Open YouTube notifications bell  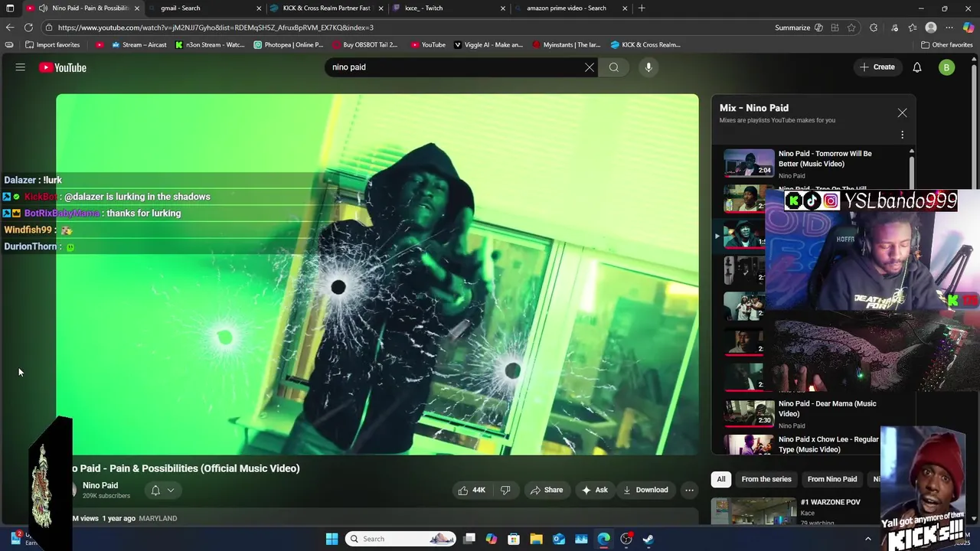pyautogui.click(x=917, y=67)
